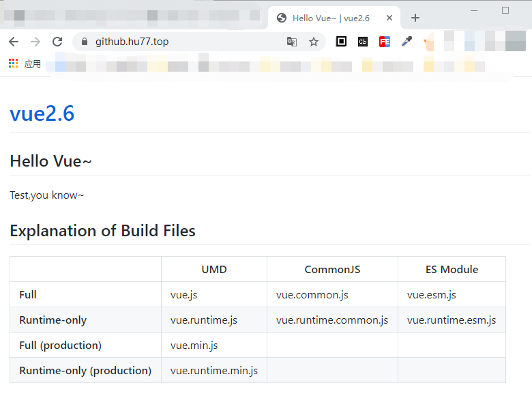Click the CommonJS column header
The width and height of the screenshot is (532, 394).
(333, 269)
